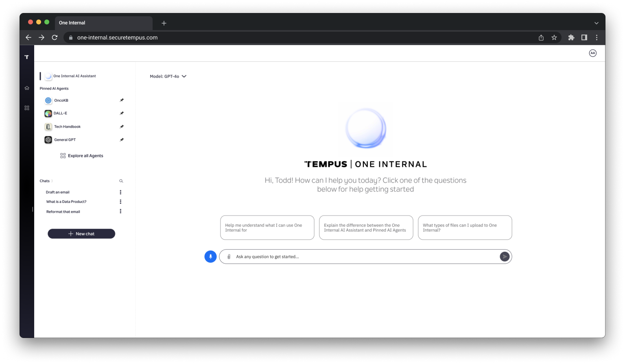Open the home icon in left rail
The height and width of the screenshot is (364, 625).
click(27, 88)
